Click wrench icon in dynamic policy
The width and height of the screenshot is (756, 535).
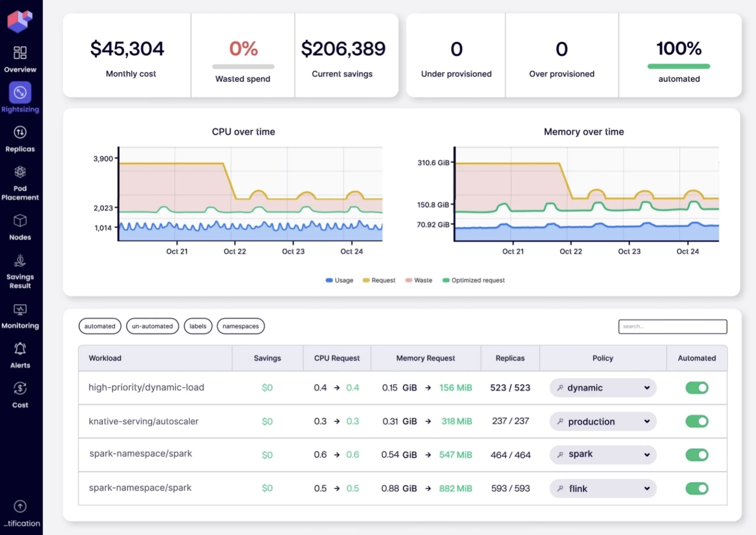point(560,387)
